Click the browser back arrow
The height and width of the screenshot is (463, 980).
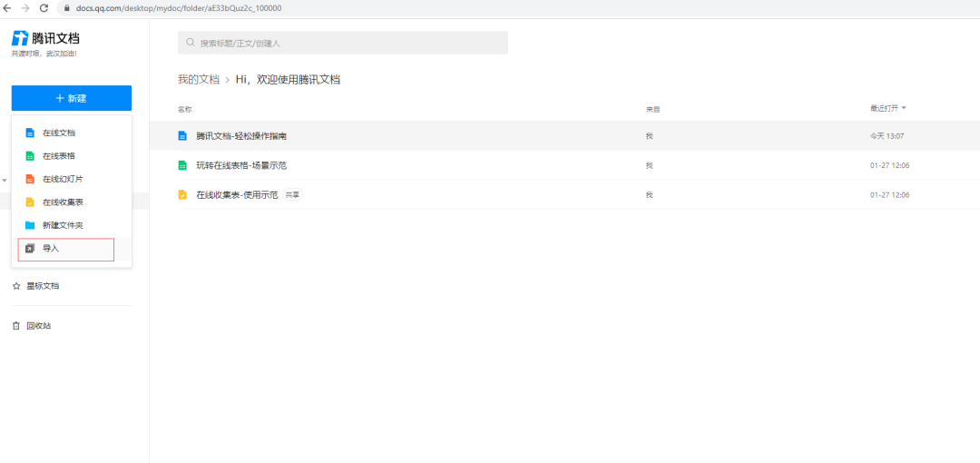point(7,8)
